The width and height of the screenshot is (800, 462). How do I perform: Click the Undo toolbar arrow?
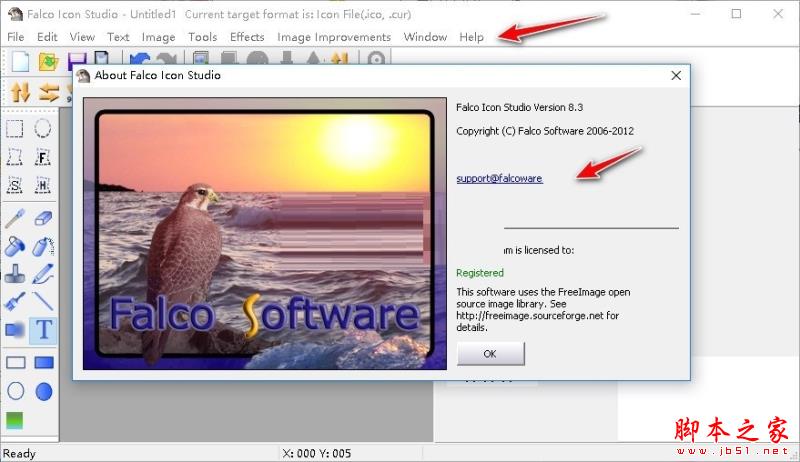[x=139, y=59]
